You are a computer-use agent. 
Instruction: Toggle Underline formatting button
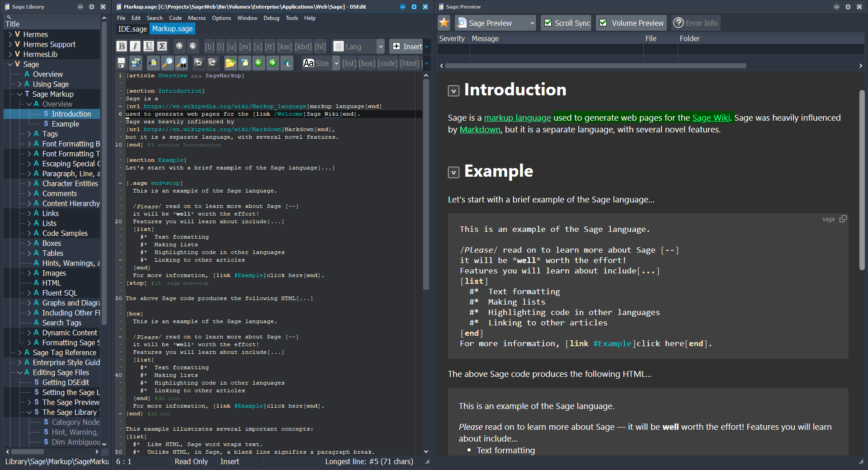tap(149, 46)
